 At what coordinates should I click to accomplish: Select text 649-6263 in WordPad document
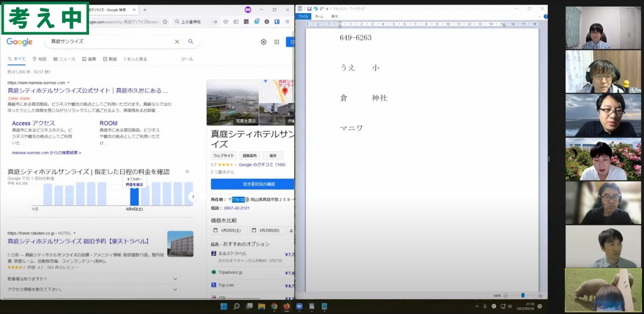pyautogui.click(x=355, y=38)
